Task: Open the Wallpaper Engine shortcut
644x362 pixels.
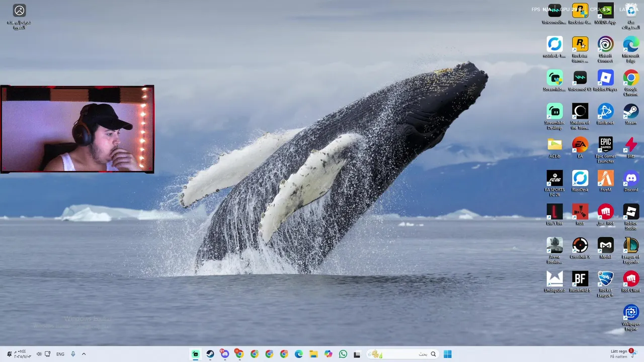Action: coord(631,318)
